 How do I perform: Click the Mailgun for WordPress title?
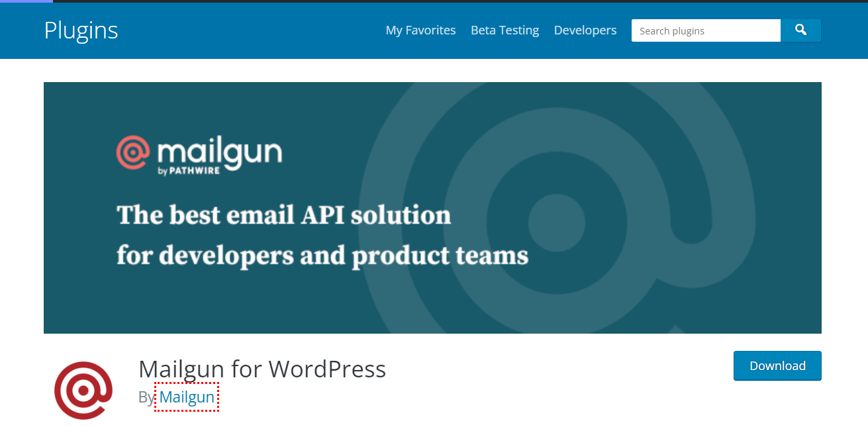262,369
